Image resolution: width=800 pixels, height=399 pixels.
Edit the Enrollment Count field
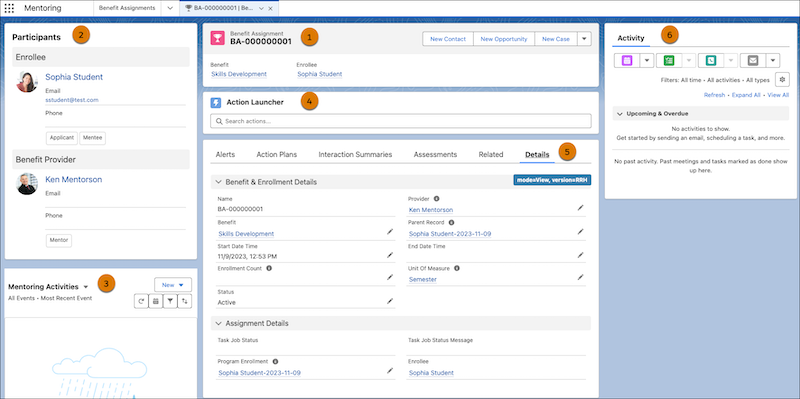pyautogui.click(x=390, y=277)
